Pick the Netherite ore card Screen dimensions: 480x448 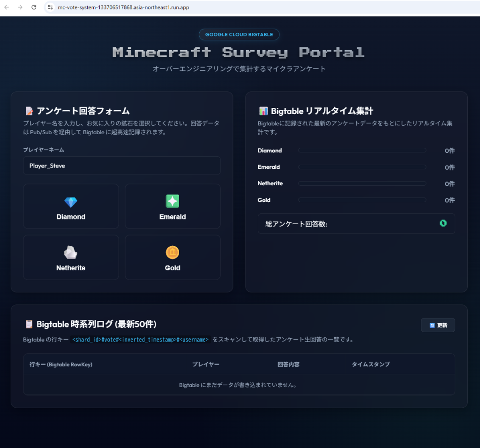pyautogui.click(x=71, y=258)
